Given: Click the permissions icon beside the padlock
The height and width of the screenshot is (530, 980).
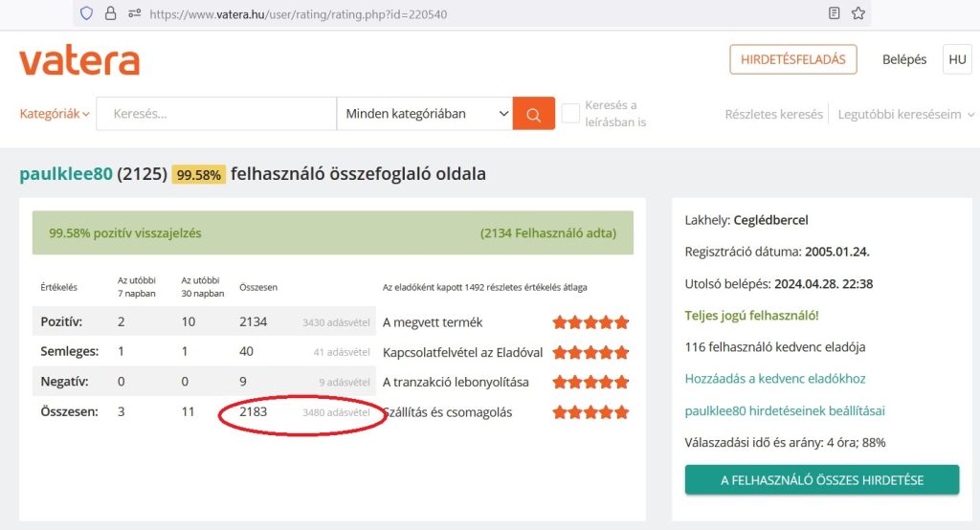Looking at the screenshot, I should tap(133, 13).
